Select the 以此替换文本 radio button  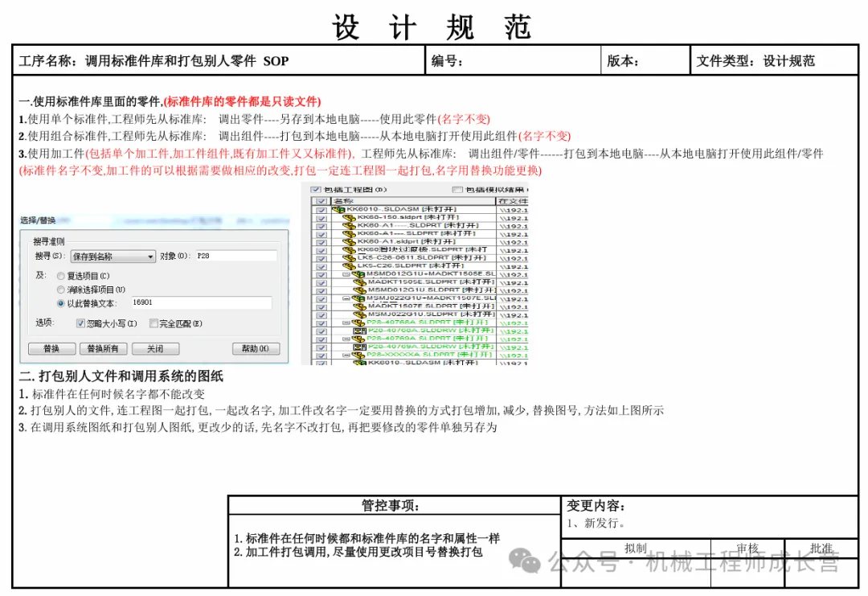pos(60,303)
